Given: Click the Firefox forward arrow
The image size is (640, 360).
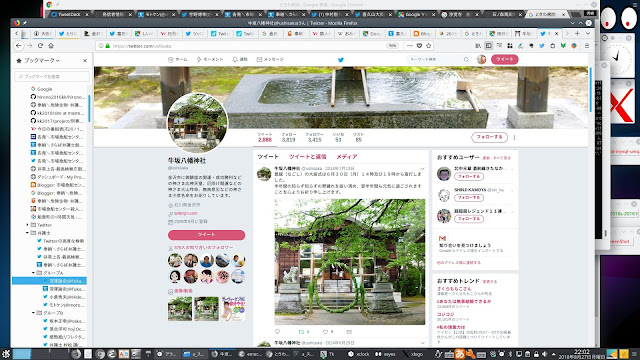Looking at the screenshot, I should click(29, 46).
